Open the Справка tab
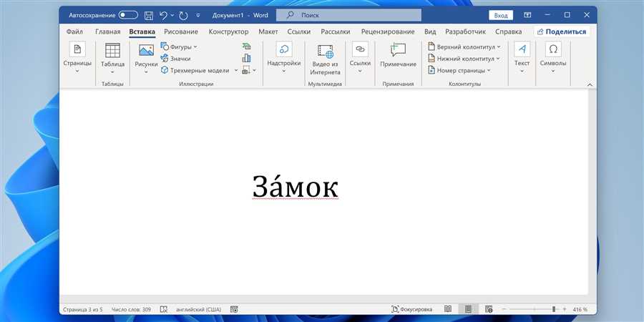Image resolution: width=644 pixels, height=322 pixels. tap(509, 31)
